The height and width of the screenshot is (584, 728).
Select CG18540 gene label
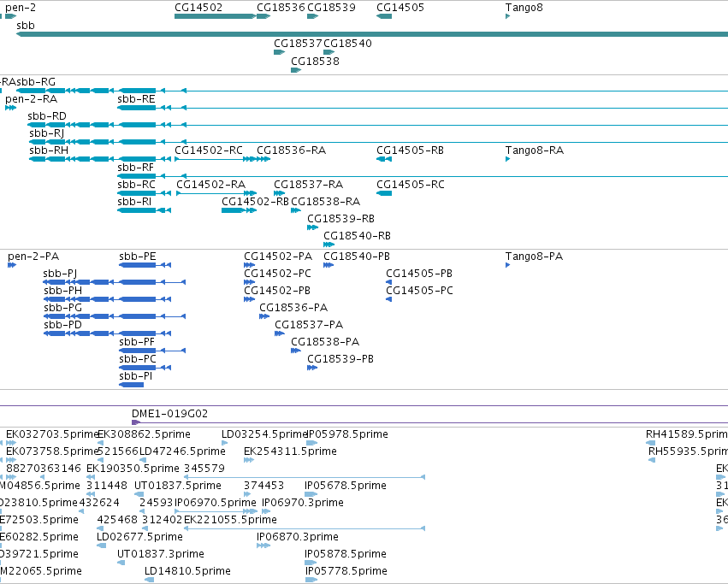click(348, 43)
